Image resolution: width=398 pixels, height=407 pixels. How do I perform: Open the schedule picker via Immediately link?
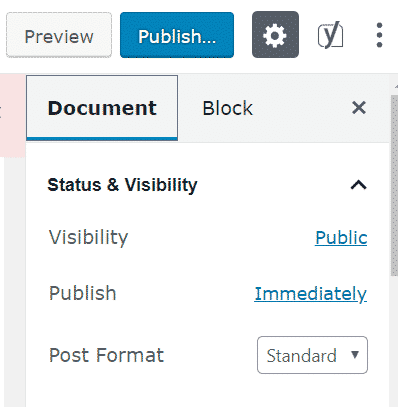pyautogui.click(x=310, y=294)
